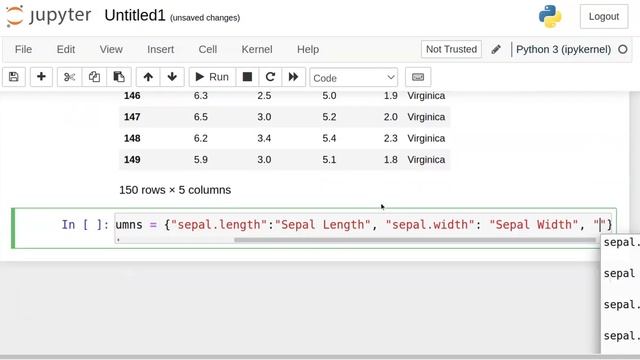Click the Python 3 (ipykernel) label

(563, 49)
